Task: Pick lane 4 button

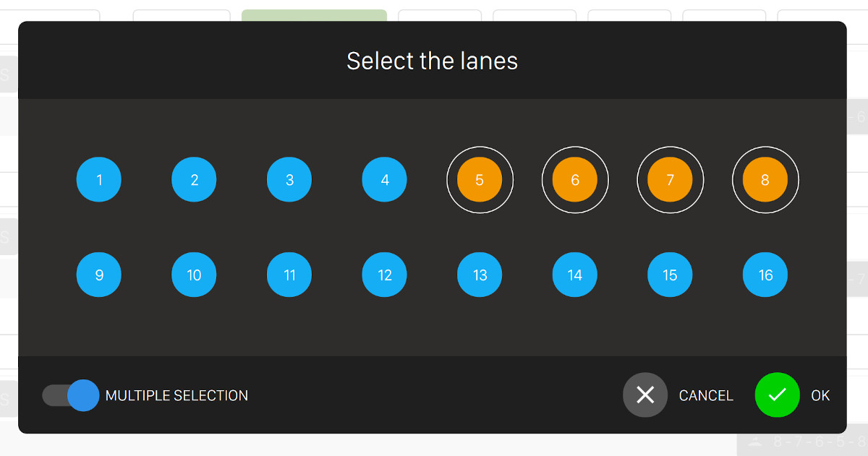Action: click(384, 180)
